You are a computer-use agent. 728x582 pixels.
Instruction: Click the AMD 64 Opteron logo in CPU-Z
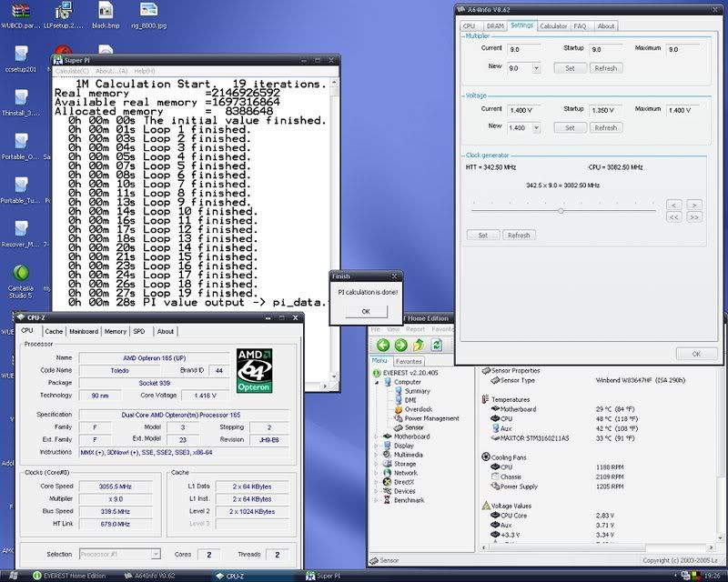(x=254, y=371)
